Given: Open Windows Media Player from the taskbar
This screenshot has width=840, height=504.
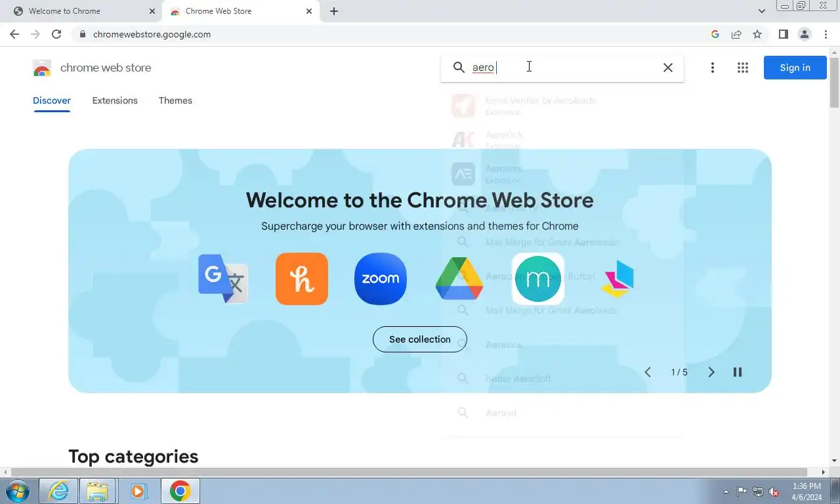Looking at the screenshot, I should pos(138,491).
